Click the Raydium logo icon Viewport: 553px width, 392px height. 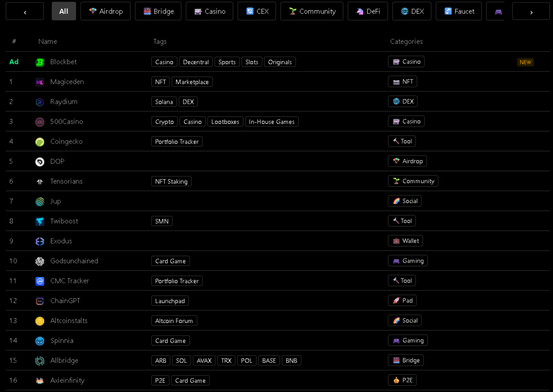click(x=39, y=102)
